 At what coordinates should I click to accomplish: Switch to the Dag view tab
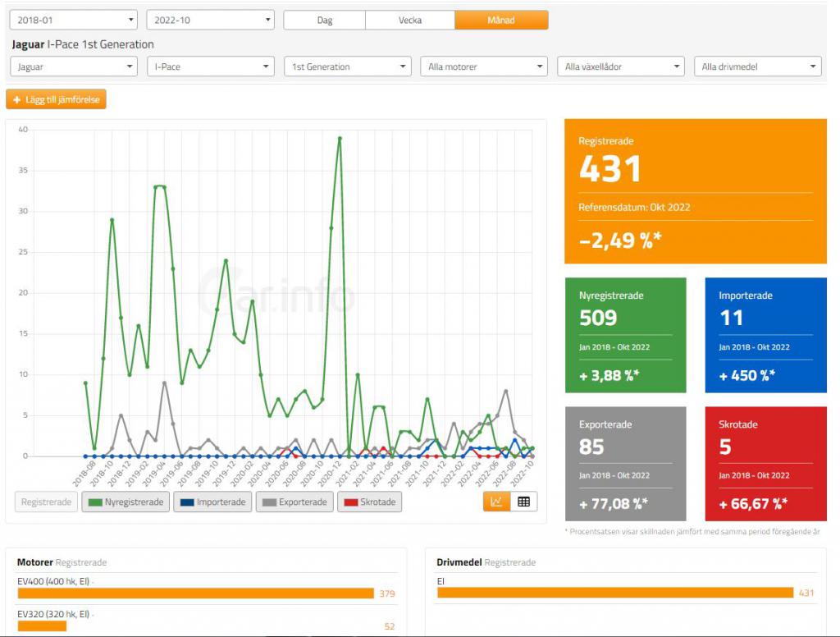(325, 21)
